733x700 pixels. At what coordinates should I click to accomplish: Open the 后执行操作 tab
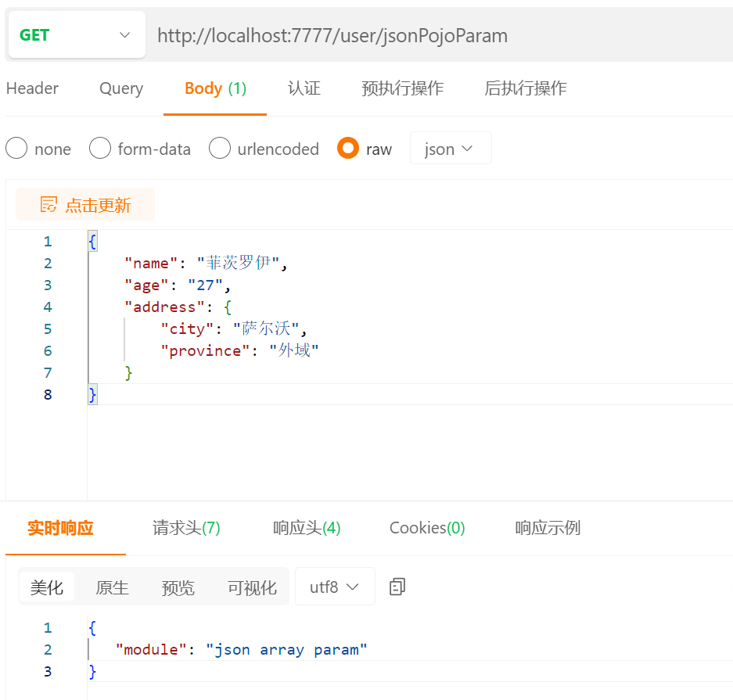click(x=525, y=88)
